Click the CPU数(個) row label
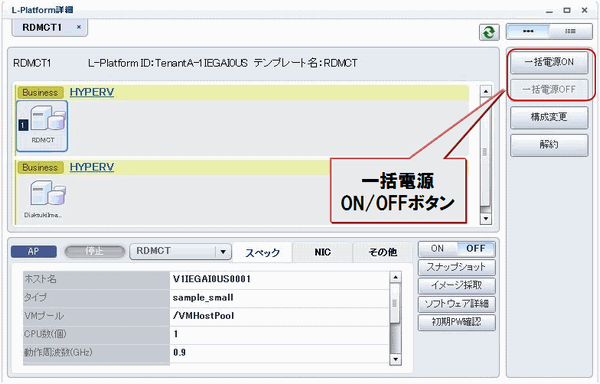This screenshot has width=600, height=384. pos(45,334)
